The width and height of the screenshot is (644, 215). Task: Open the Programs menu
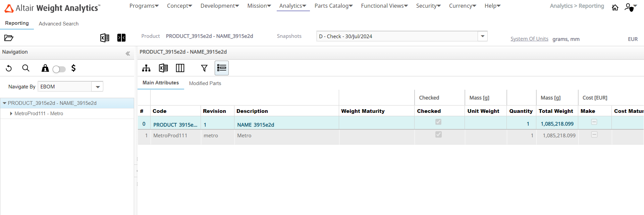144,6
